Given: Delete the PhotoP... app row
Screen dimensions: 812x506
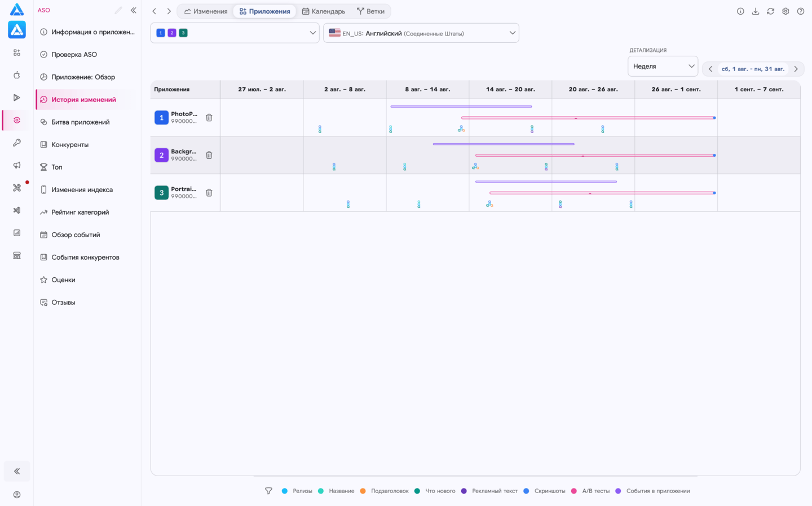Looking at the screenshot, I should click(x=209, y=118).
